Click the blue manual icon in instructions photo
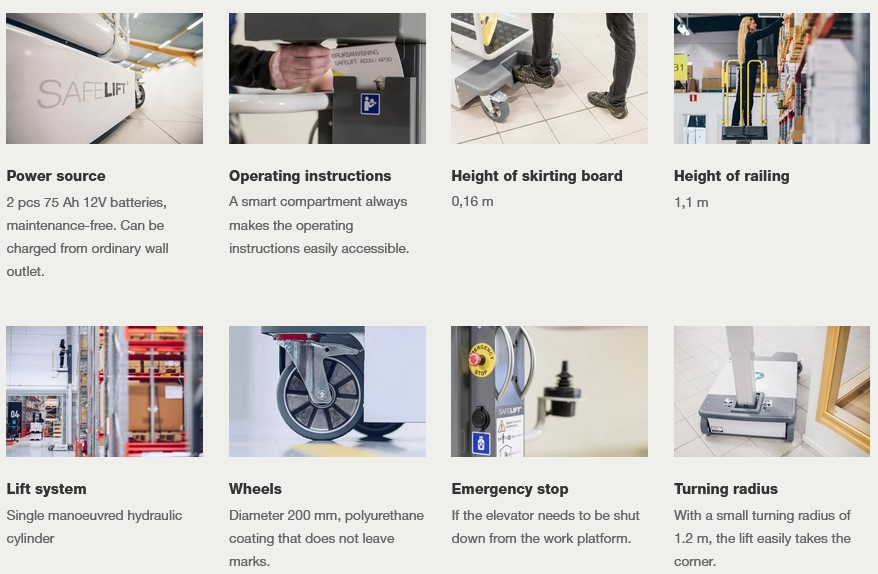The image size is (878, 574). pyautogui.click(x=370, y=104)
